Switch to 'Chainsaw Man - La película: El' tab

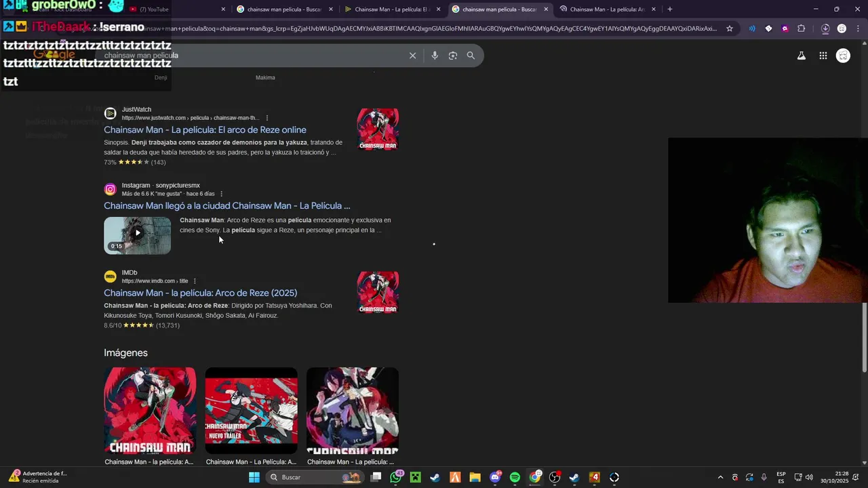(392, 9)
